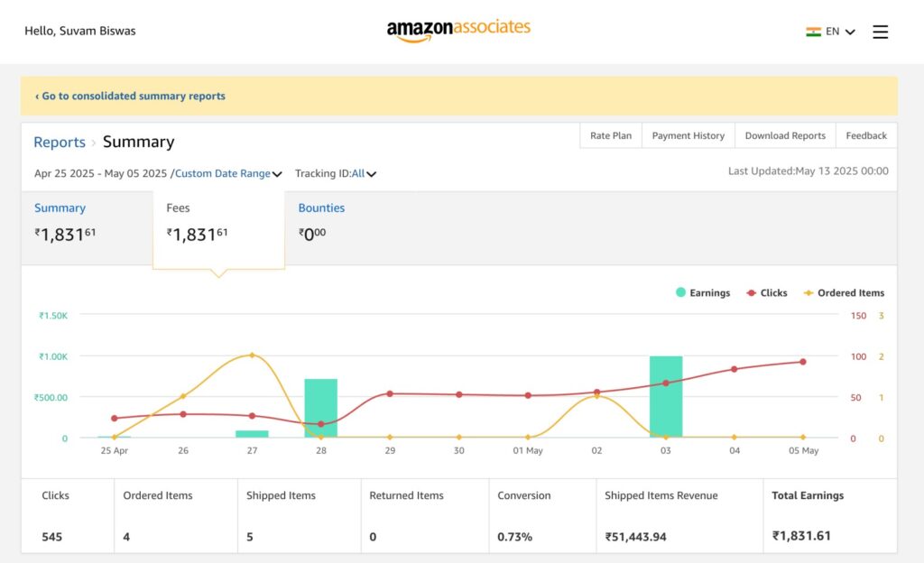Open the Custom Date Range dropdown
The height and width of the screenshot is (563, 924).
pyautogui.click(x=228, y=174)
